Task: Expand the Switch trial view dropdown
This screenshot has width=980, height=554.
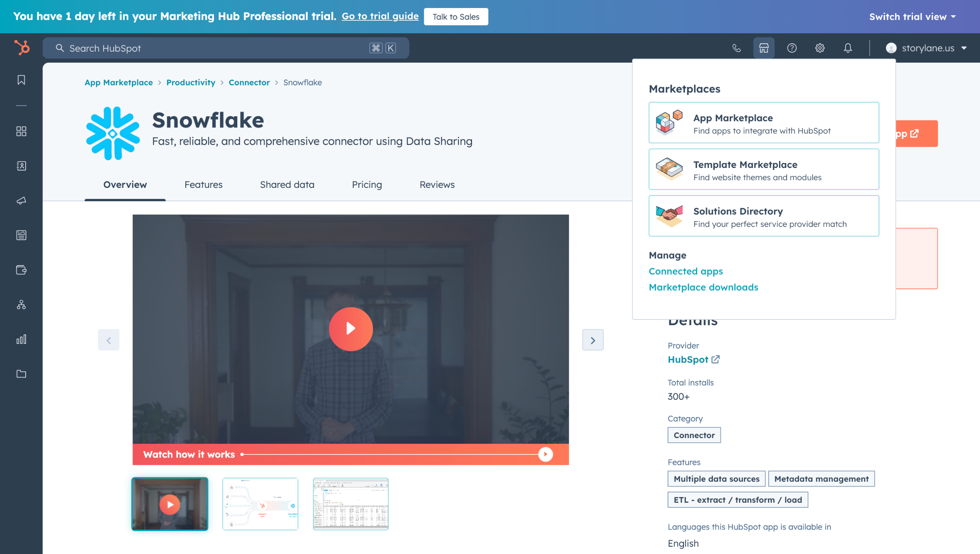Action: [912, 17]
